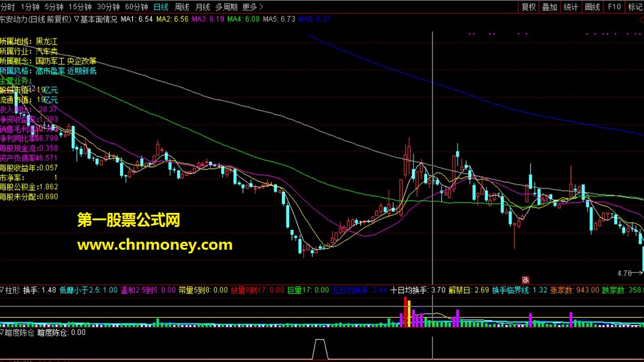Click the 换手: 1.48 value
The width and height of the screenshot is (644, 362).
[40, 290]
